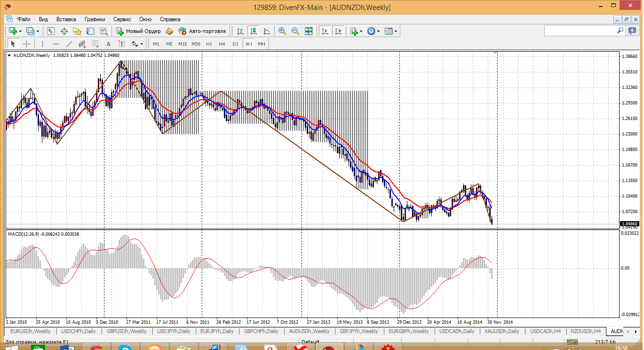Screen dimensions: 644x350
Task: Select the text tool marked A
Action: point(108,44)
